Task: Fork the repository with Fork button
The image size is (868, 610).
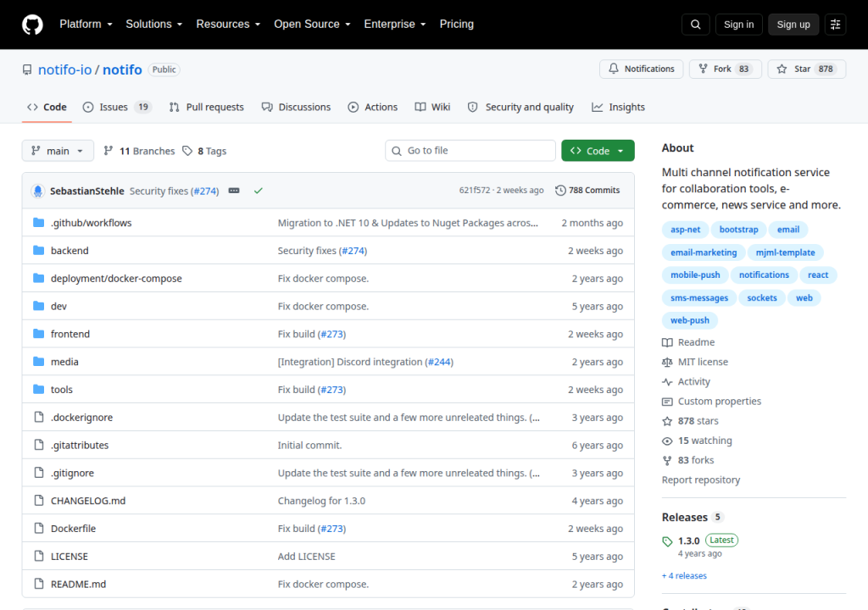Action: coord(726,69)
